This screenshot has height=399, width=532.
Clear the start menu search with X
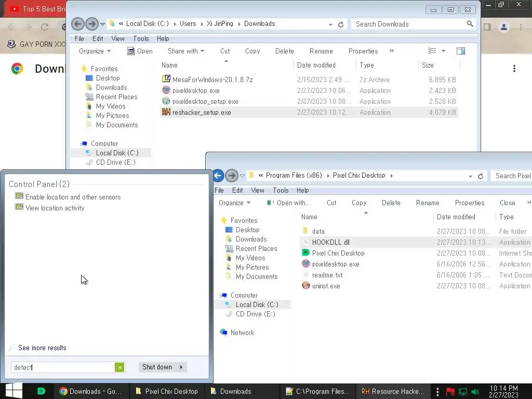[x=119, y=367]
